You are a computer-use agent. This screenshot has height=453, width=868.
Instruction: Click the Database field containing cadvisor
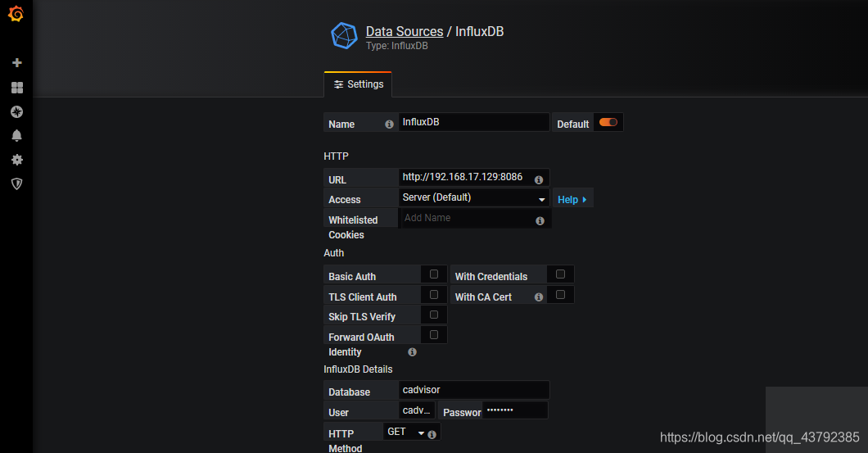coord(474,390)
